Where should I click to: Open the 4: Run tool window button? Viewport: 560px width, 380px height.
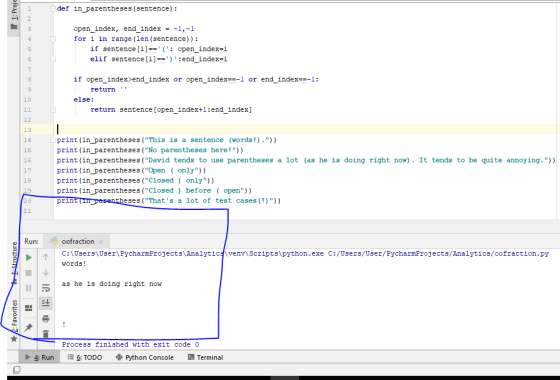(x=40, y=357)
